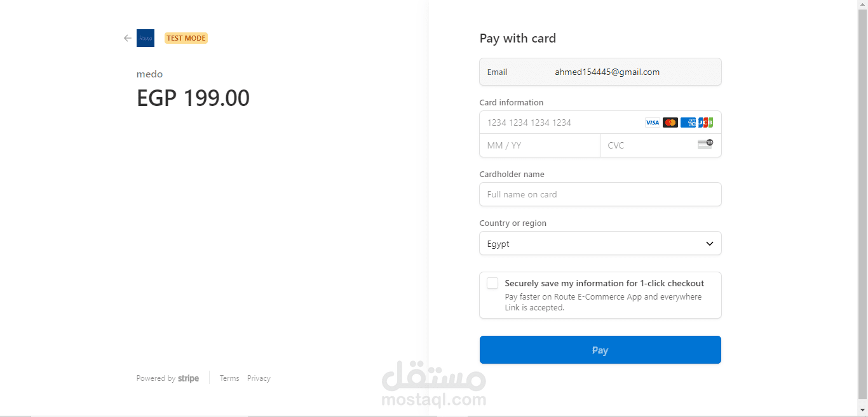Click the merchant logo thumbnail
The image size is (868, 417).
[x=146, y=38]
